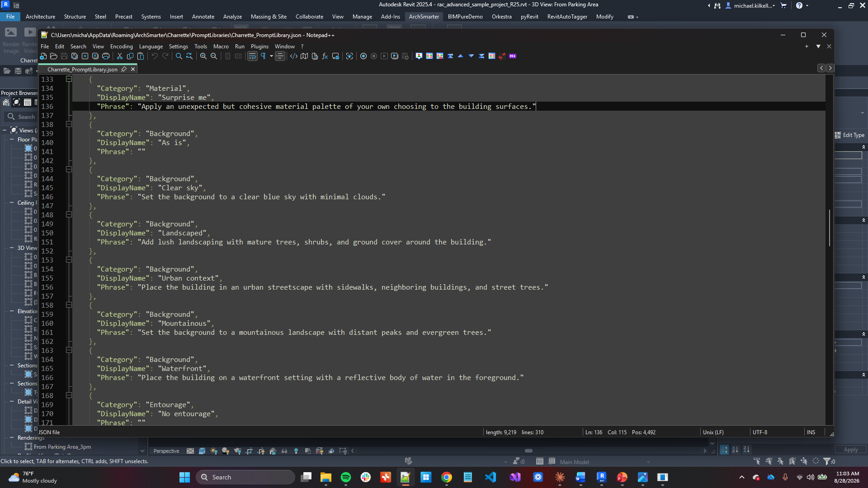Image resolution: width=868 pixels, height=488 pixels.
Task: Click the Paste clipboard icon
Action: pos(141,56)
